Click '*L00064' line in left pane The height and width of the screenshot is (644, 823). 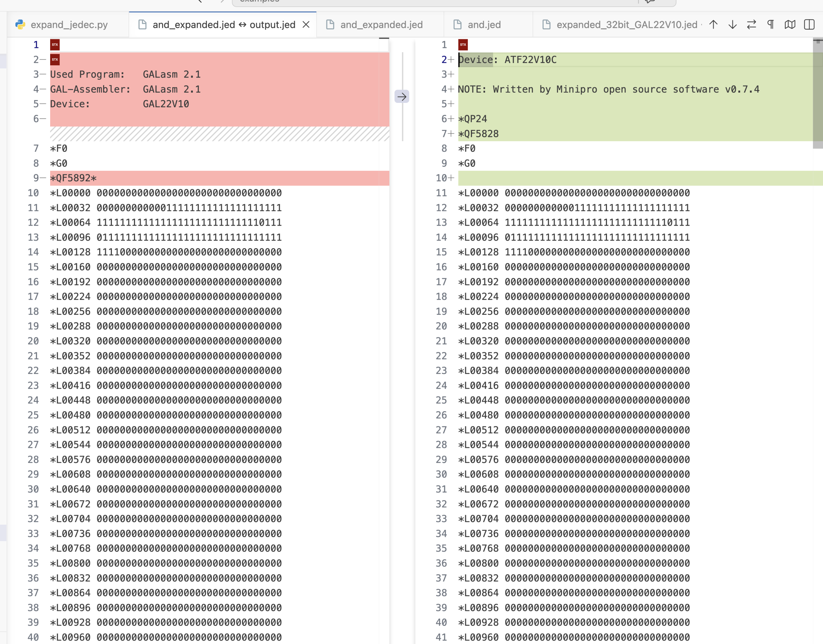(166, 222)
